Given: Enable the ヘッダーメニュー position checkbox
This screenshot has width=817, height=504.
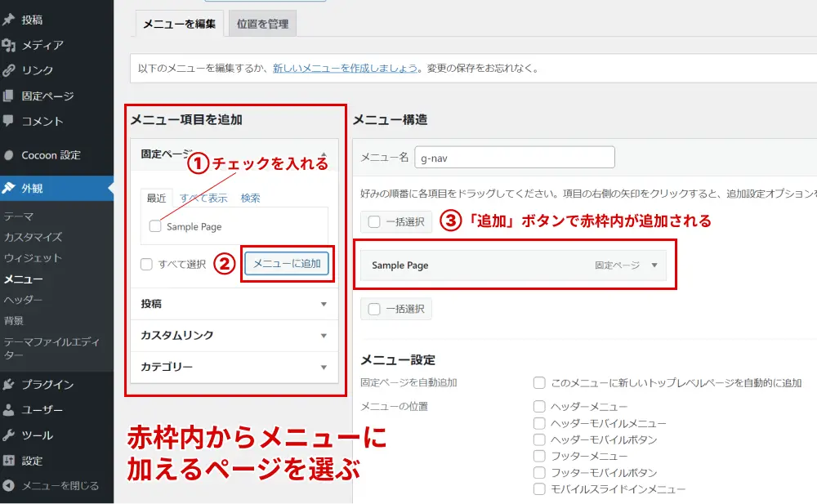Looking at the screenshot, I should [539, 406].
